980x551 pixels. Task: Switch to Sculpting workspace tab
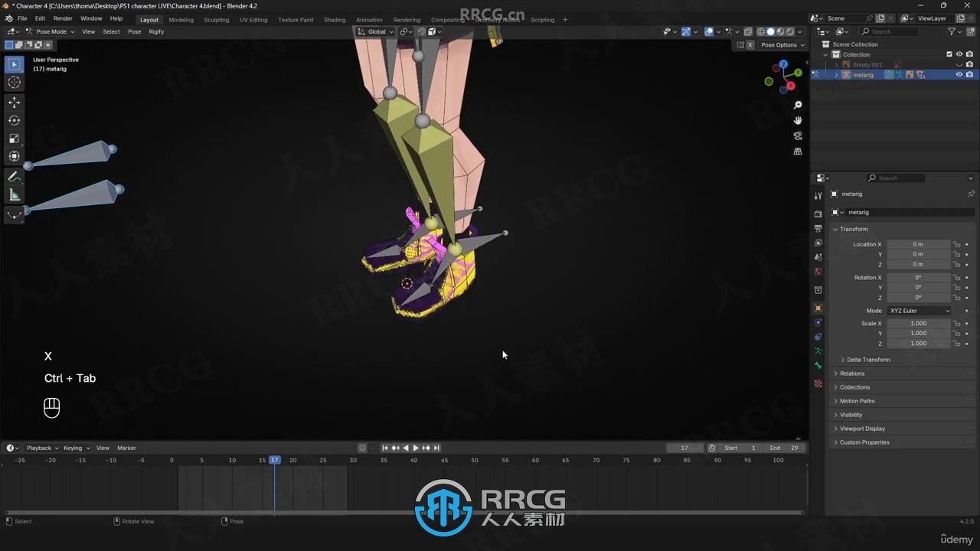point(216,20)
